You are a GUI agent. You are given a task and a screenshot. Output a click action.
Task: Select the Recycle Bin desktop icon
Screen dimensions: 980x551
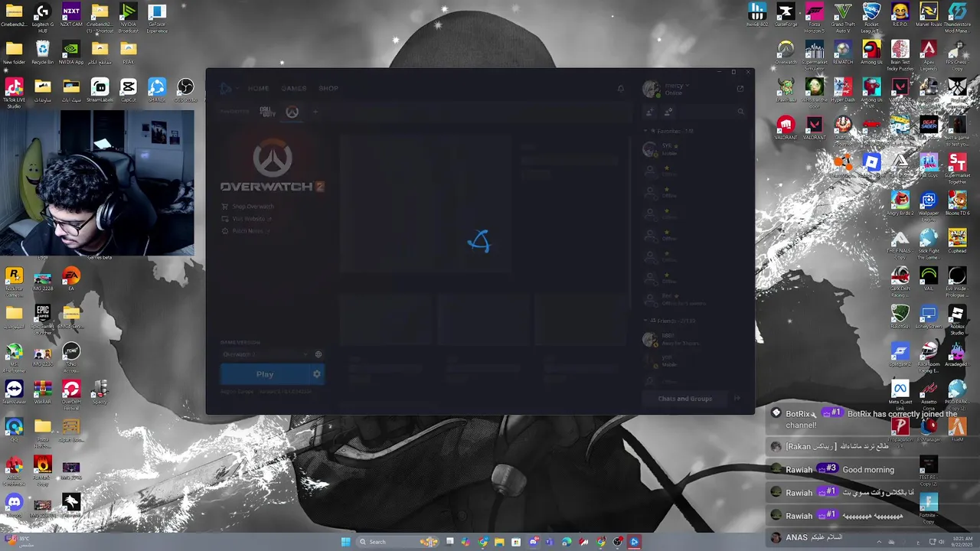[x=43, y=54]
